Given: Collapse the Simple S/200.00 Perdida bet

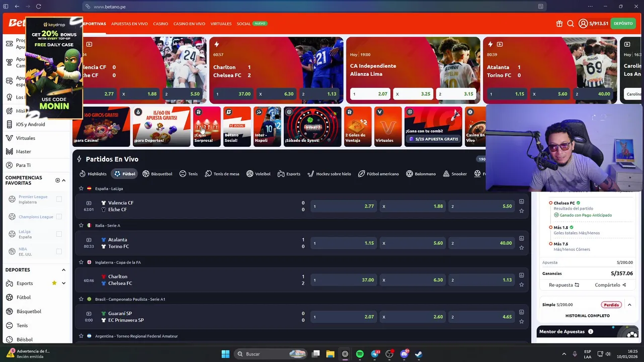Looking at the screenshot, I should click(629, 305).
